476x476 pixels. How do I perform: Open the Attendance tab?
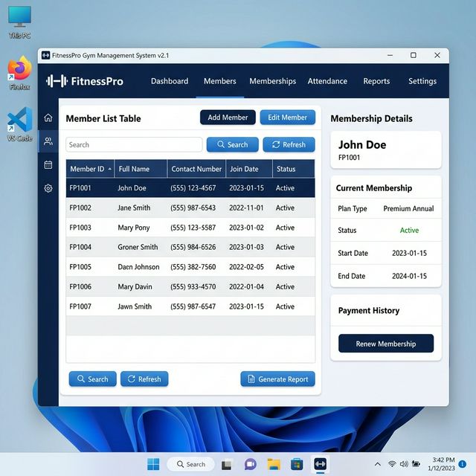(x=327, y=81)
